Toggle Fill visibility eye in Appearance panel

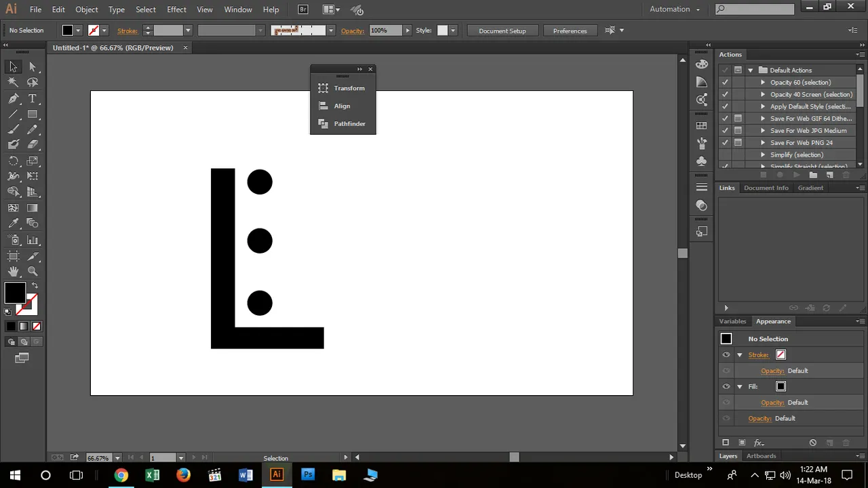pyautogui.click(x=726, y=386)
